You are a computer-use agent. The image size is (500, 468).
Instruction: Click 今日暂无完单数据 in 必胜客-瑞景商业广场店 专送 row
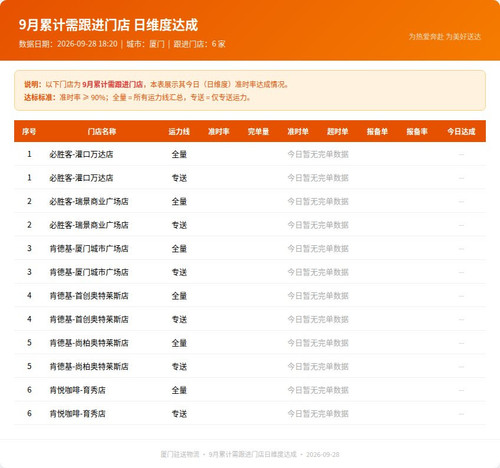tap(318, 225)
